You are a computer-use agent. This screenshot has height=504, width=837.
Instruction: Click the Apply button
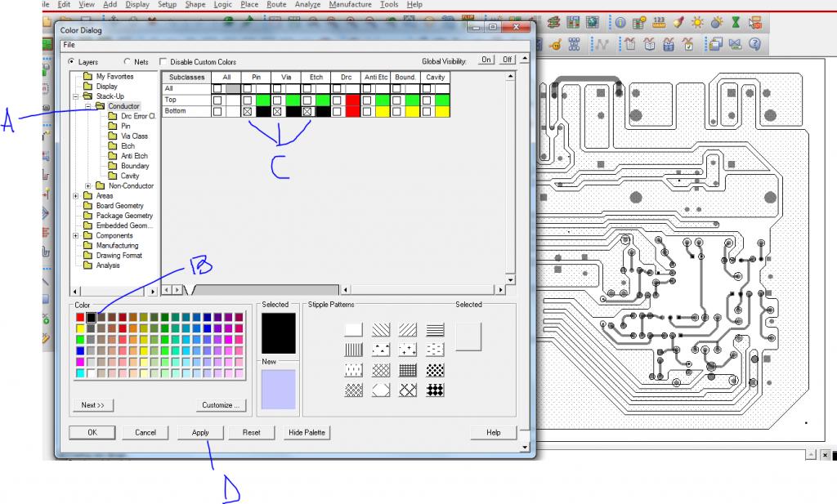pyautogui.click(x=200, y=433)
